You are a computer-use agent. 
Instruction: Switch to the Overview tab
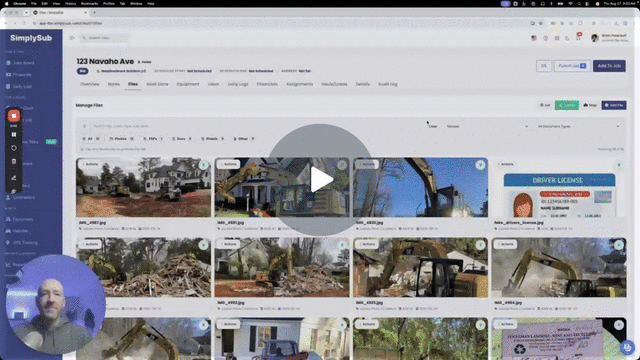[x=90, y=84]
